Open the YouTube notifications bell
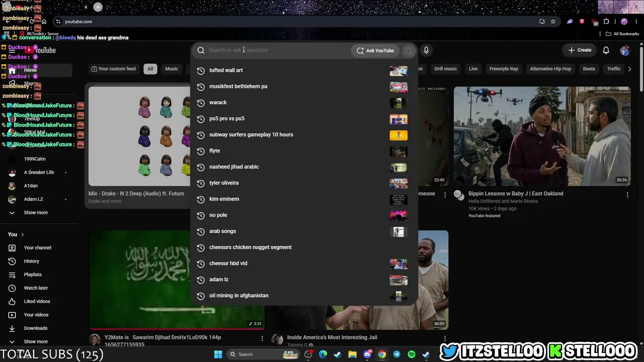The image size is (644, 362). (606, 50)
